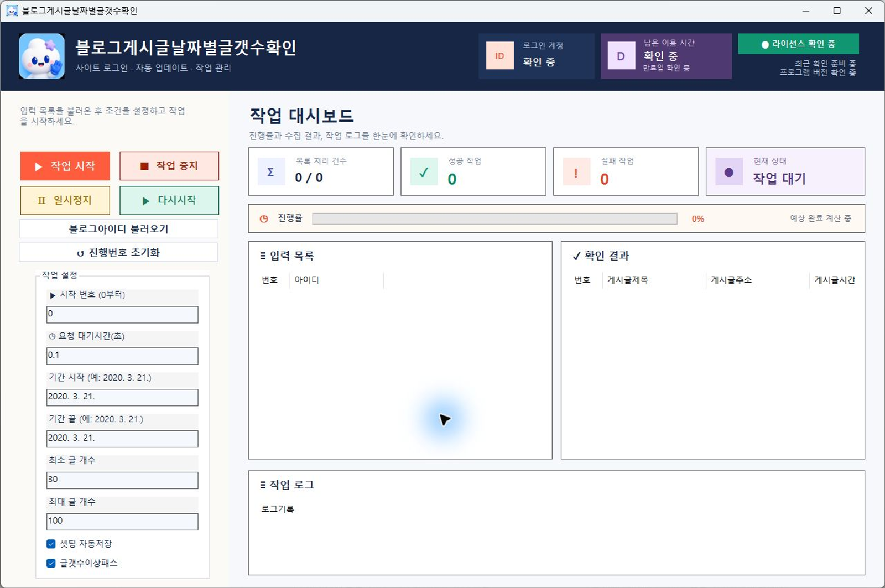The width and height of the screenshot is (885, 588).
Task: Click the ID icon on login account card
Action: pyautogui.click(x=499, y=56)
